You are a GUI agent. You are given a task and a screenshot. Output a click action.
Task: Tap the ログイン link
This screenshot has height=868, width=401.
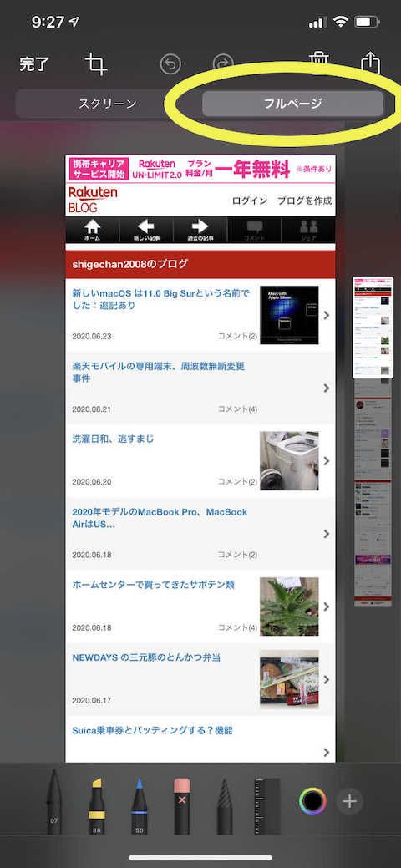pos(249,201)
